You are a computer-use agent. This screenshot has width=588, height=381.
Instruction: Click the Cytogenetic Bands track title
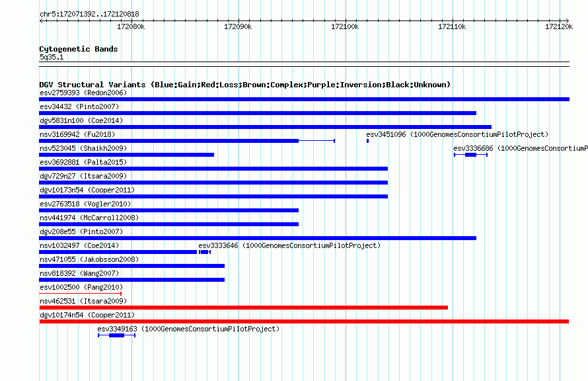(x=79, y=49)
